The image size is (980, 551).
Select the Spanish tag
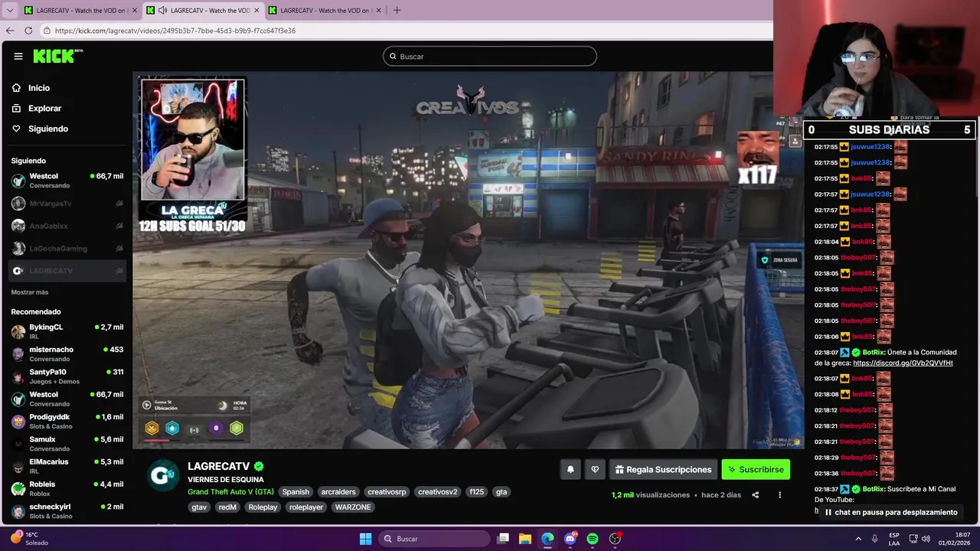pyautogui.click(x=296, y=492)
